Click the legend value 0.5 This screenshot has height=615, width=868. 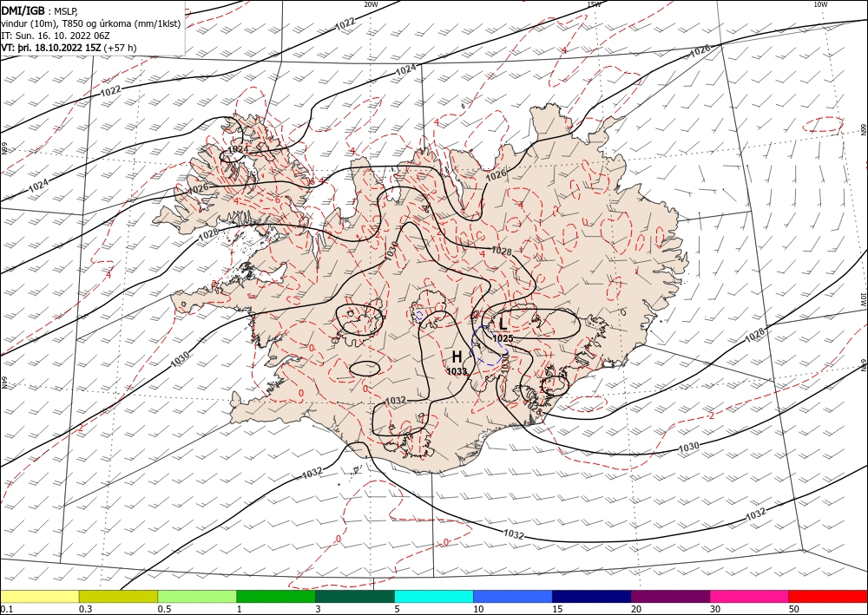163,609
